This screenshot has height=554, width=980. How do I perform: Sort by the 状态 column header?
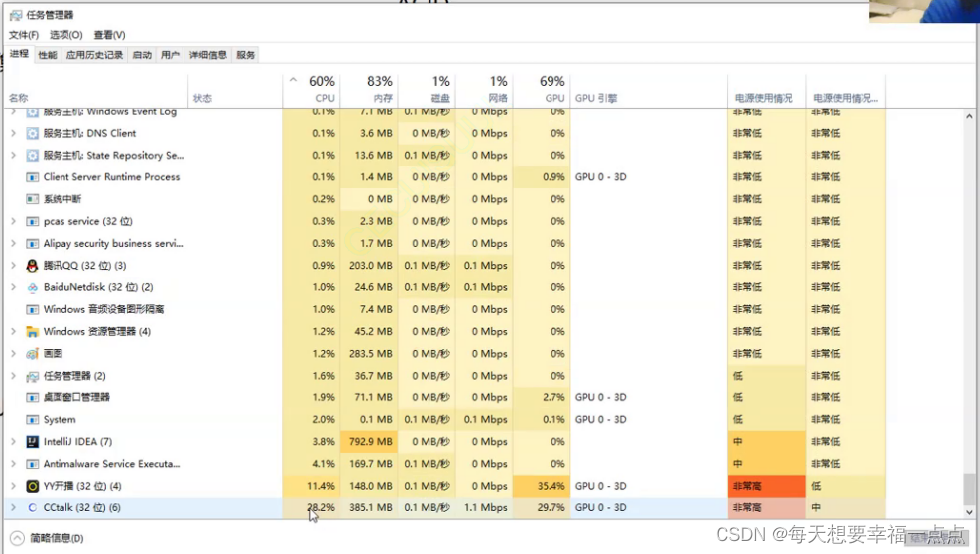(x=235, y=90)
